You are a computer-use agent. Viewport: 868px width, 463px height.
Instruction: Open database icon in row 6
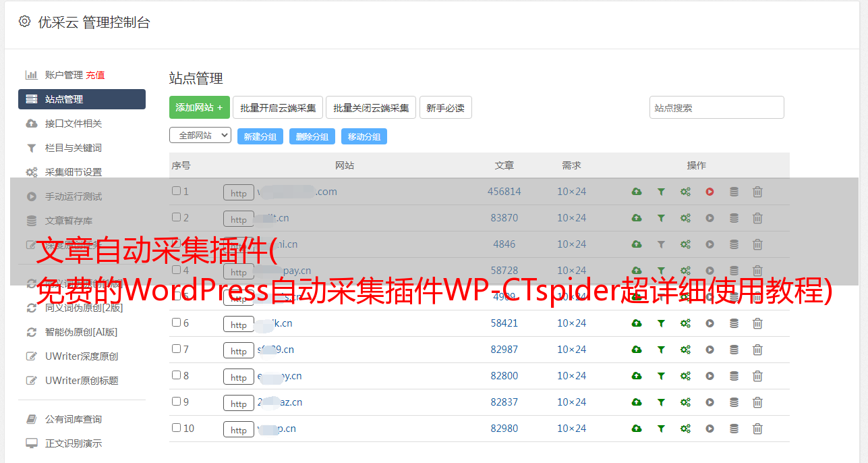(734, 323)
